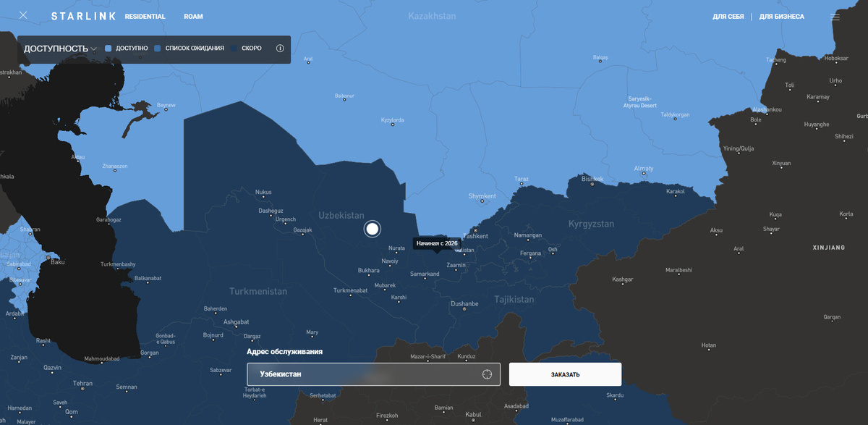
Task: Click the ДОСТУПНО legend color swatch
Action: click(109, 49)
